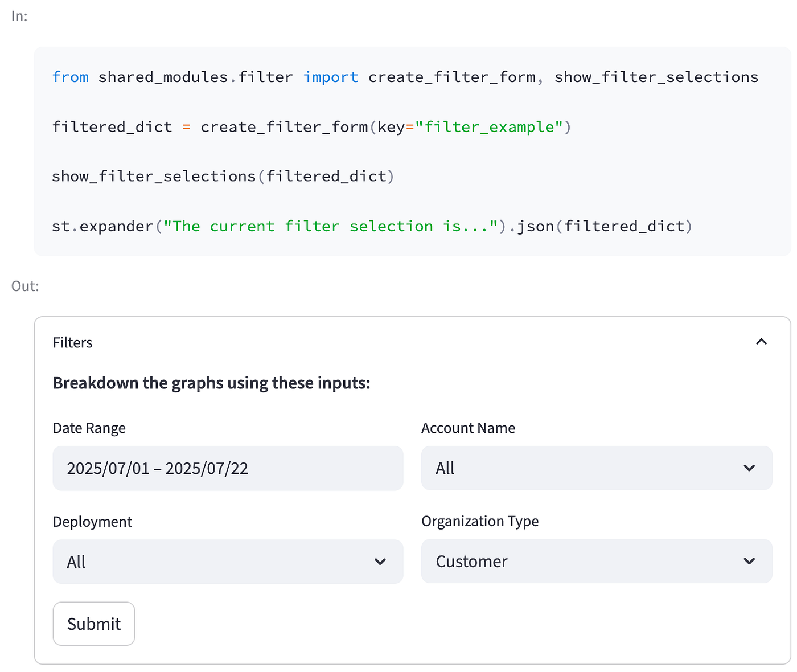Click the Deployment label text
Viewport: 797px width, 672px height.
92,522
